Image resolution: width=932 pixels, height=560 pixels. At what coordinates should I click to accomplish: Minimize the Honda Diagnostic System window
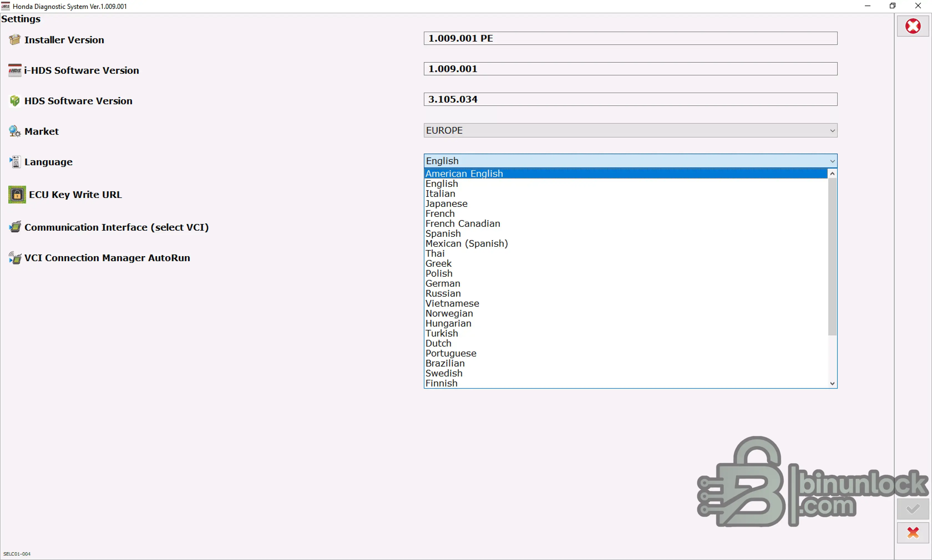(x=867, y=6)
